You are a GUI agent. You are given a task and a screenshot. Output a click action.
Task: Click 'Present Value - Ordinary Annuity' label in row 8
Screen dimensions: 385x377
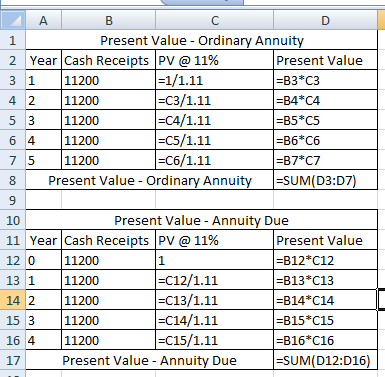coord(150,180)
